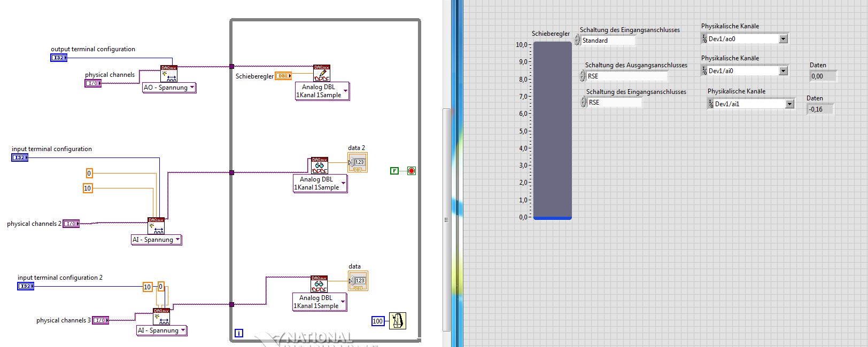Expand the Dev1/ao0 physical channel dropdown
868x347 pixels.
pyautogui.click(x=784, y=39)
